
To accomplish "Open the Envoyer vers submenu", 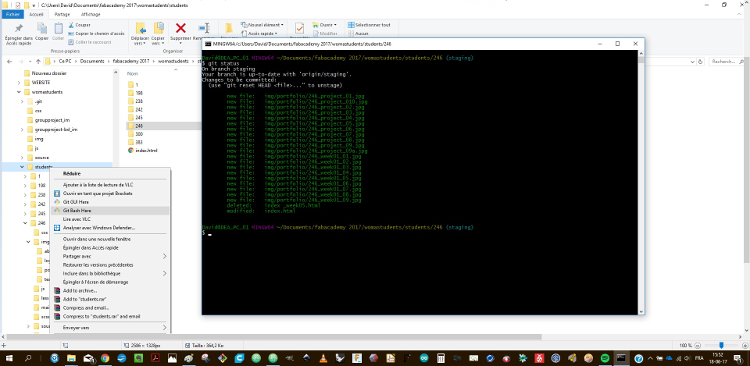I will pos(111,328).
